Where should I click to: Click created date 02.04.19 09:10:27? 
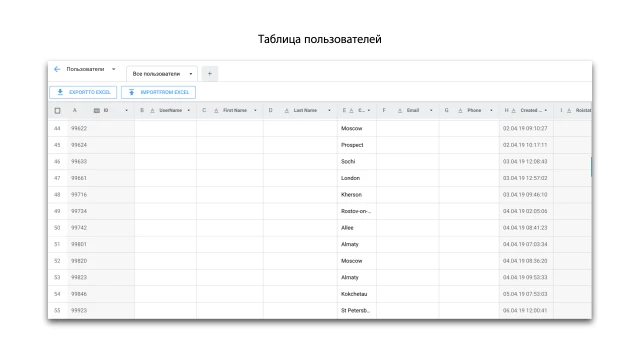pyautogui.click(x=525, y=129)
